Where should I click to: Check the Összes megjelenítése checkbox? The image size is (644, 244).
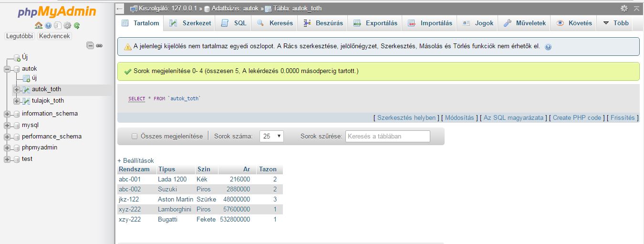135,136
